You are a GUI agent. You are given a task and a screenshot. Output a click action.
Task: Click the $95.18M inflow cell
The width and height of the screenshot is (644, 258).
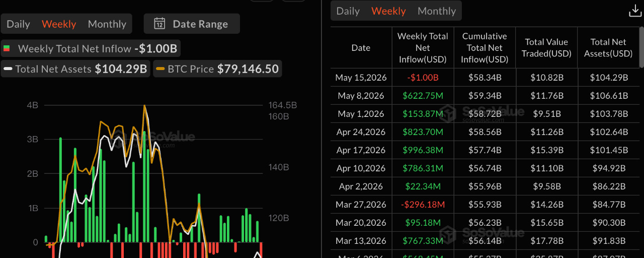point(423,223)
